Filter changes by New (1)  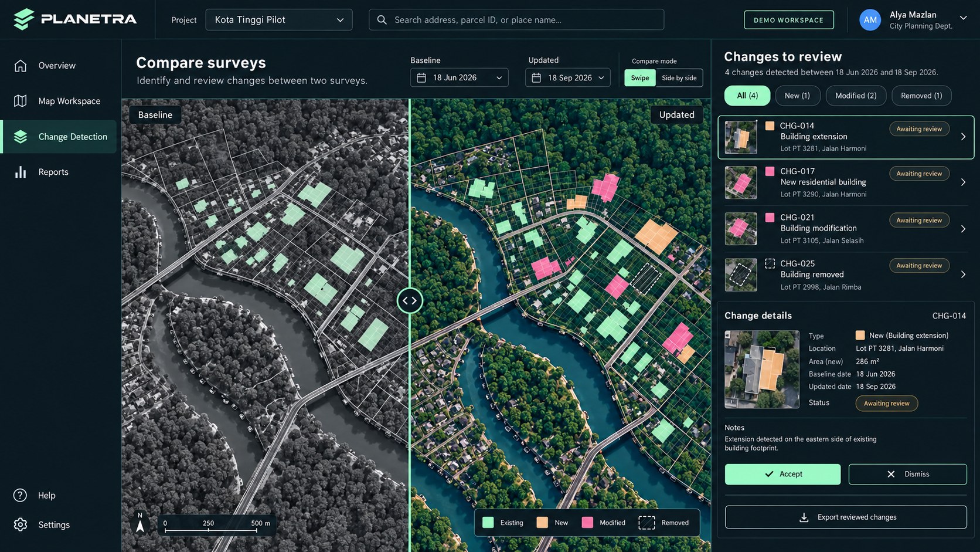[797, 96]
